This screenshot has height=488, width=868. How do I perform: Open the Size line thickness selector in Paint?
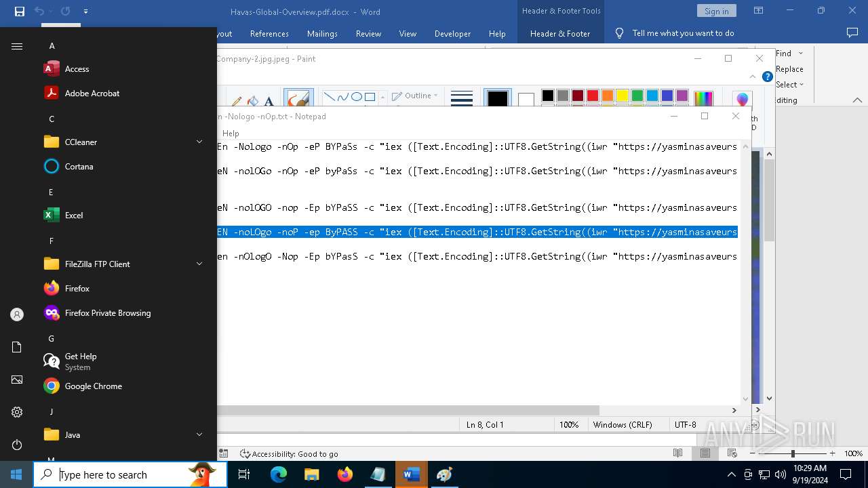pyautogui.click(x=461, y=98)
